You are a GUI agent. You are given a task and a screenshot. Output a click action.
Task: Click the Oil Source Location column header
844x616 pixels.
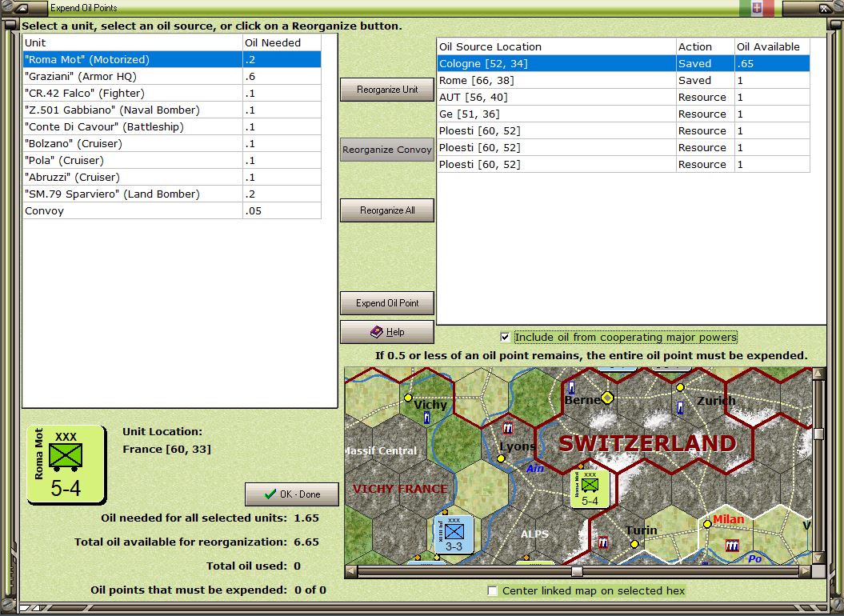(x=557, y=46)
